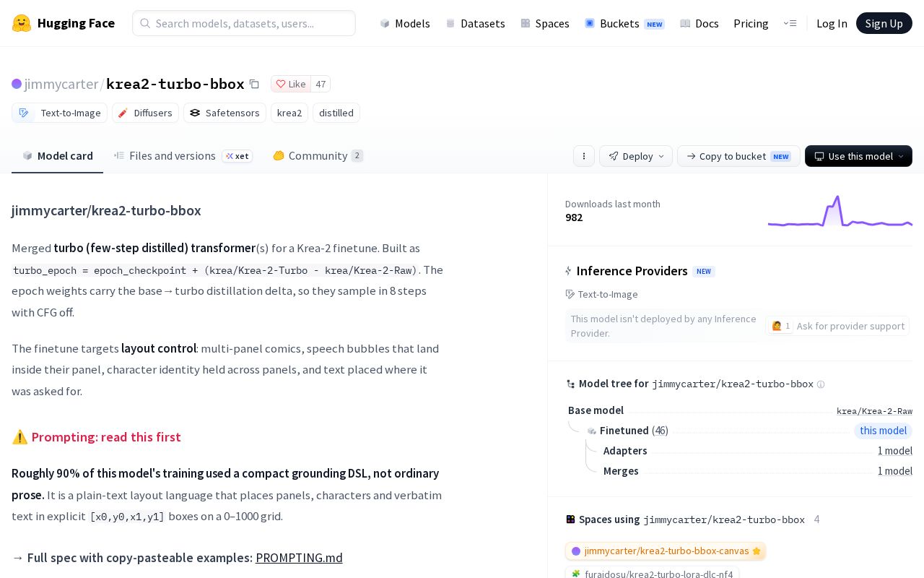924x578 pixels.
Task: Go to Models in navigation
Action: (x=405, y=23)
